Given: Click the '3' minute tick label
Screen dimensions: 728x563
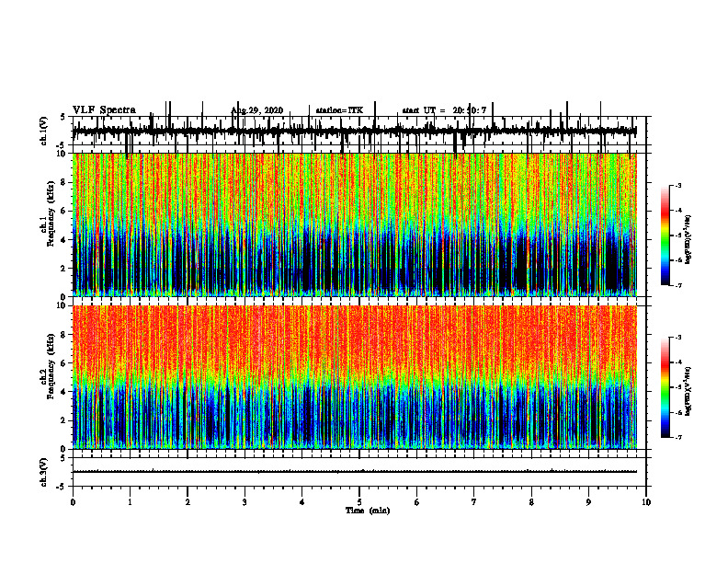Looking at the screenshot, I should point(245,502).
